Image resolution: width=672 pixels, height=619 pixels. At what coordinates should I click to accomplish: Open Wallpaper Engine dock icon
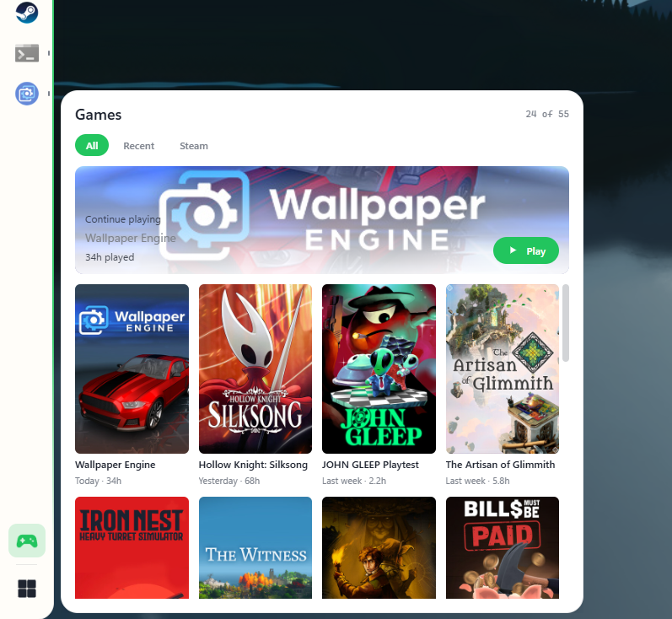point(27,94)
